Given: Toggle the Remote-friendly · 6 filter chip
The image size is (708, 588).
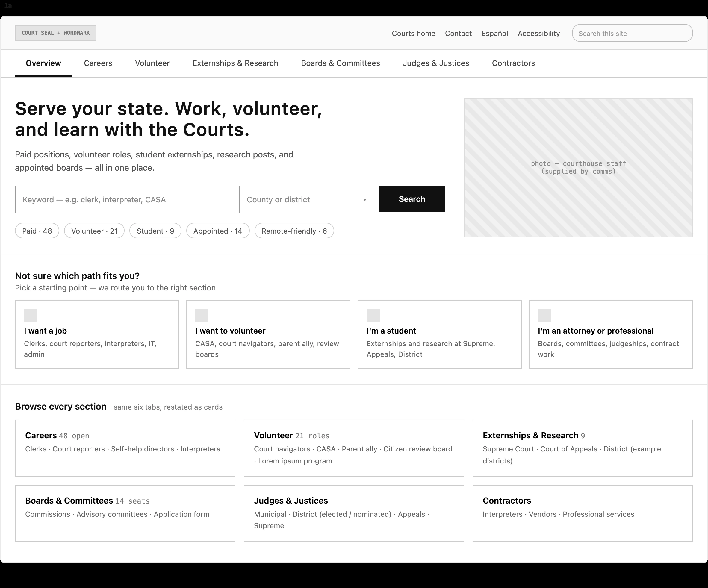Looking at the screenshot, I should click(294, 231).
